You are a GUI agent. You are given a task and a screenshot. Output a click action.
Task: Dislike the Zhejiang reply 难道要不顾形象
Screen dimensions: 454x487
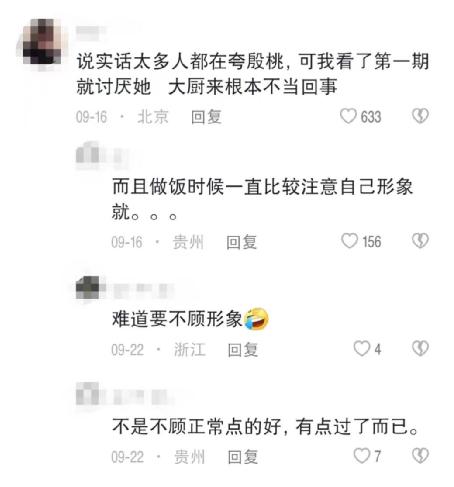[420, 349]
